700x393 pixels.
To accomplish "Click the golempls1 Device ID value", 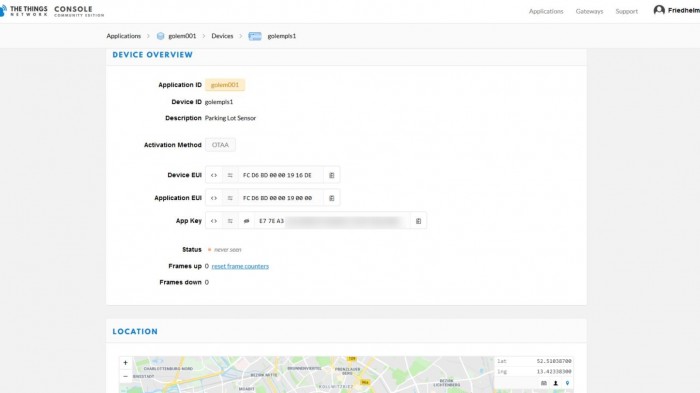I will coord(219,102).
